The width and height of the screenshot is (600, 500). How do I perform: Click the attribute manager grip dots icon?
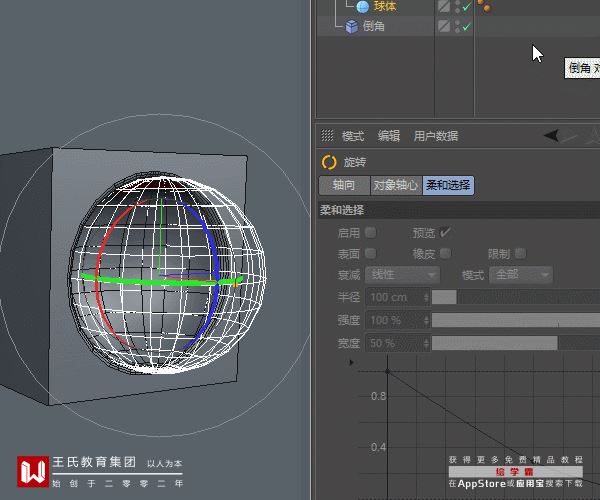(x=327, y=135)
